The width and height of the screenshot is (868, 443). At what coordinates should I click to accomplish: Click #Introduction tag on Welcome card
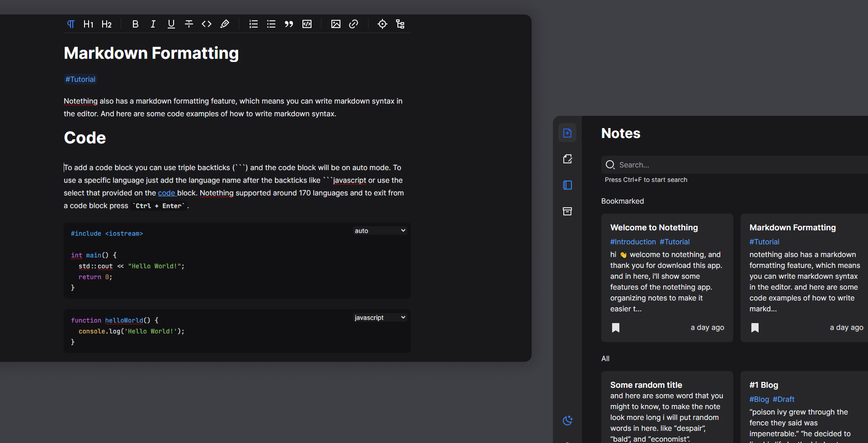coord(633,242)
